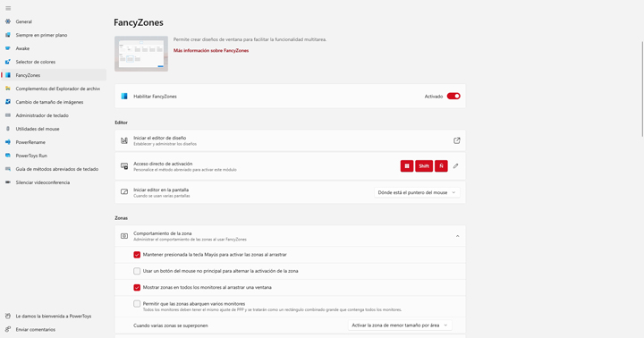Launch Iniciar el editor de diseño
The image size is (644, 338).
tap(290, 140)
